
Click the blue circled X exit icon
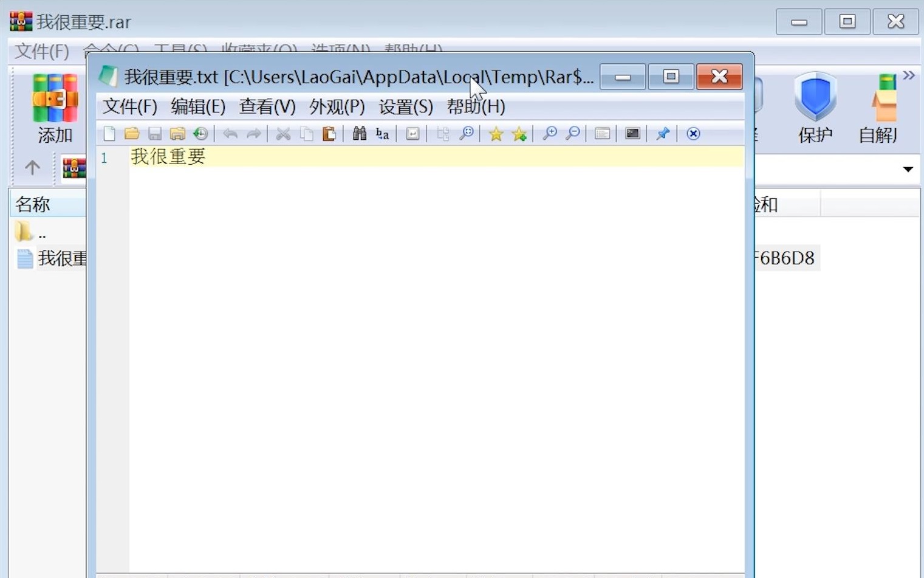693,134
